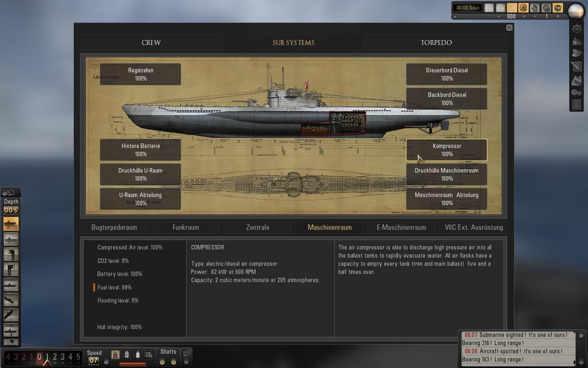588x368 pixels.
Task: Switch to the CREW tab
Action: [151, 43]
